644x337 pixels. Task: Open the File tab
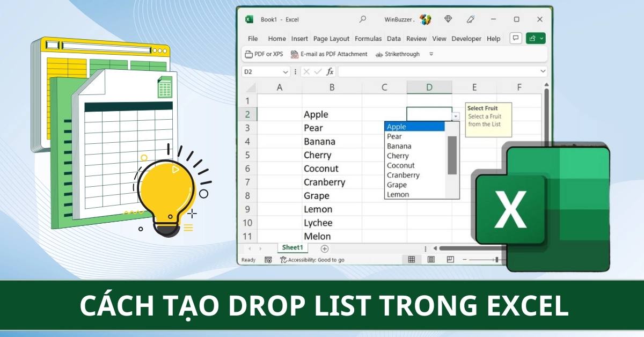(253, 39)
